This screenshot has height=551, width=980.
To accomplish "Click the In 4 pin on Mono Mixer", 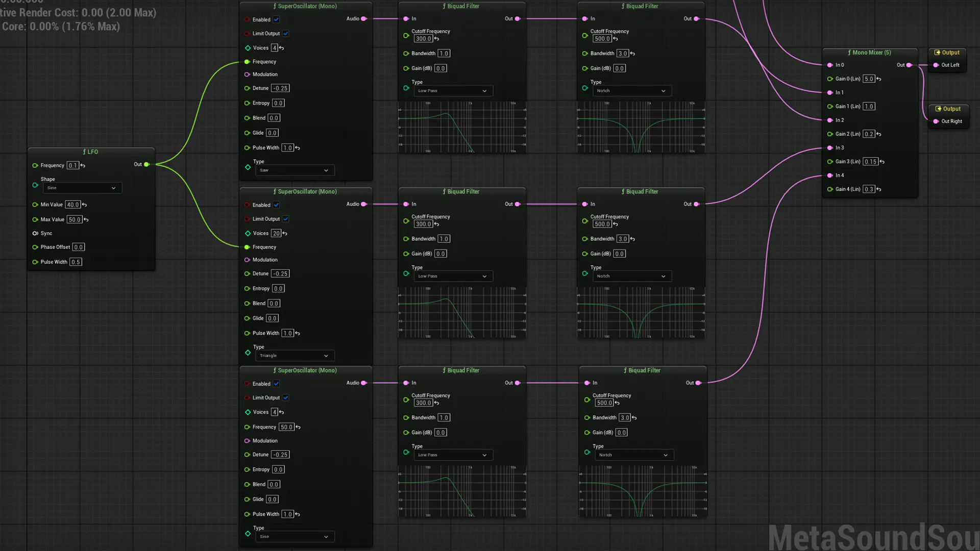I will pyautogui.click(x=830, y=176).
